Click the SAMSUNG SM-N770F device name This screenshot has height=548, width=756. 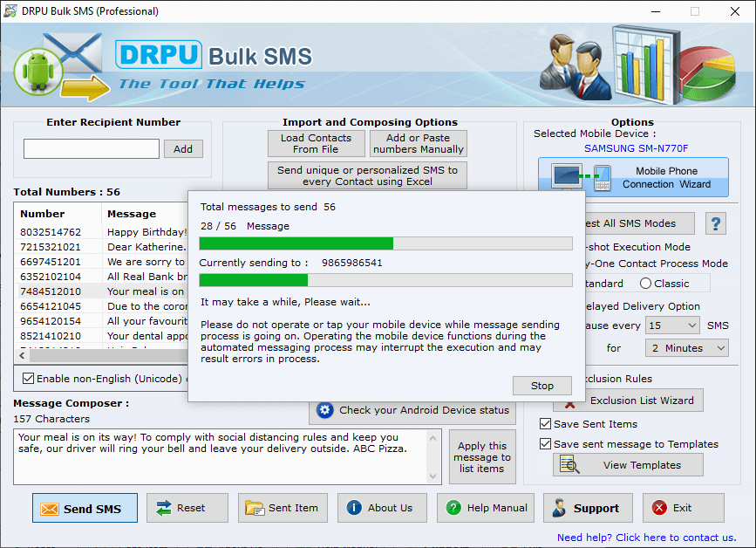tap(636, 148)
